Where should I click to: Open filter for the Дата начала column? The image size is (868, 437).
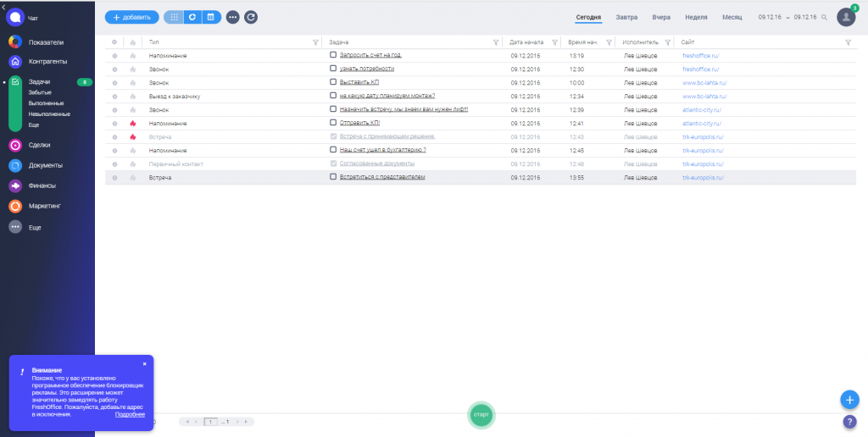[554, 42]
